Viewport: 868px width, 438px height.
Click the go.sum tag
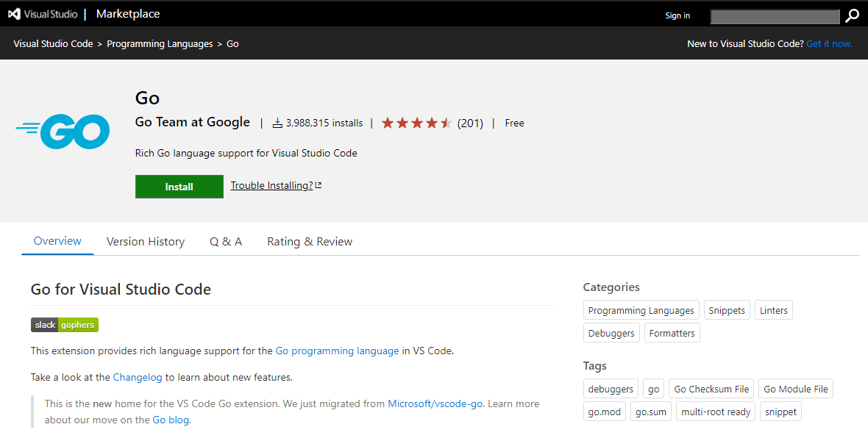[x=651, y=412]
